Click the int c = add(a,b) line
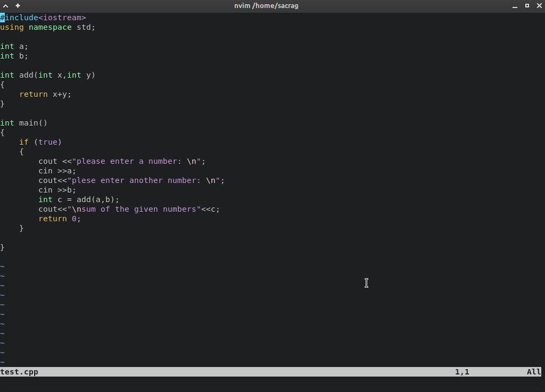The image size is (545, 392). [79, 199]
